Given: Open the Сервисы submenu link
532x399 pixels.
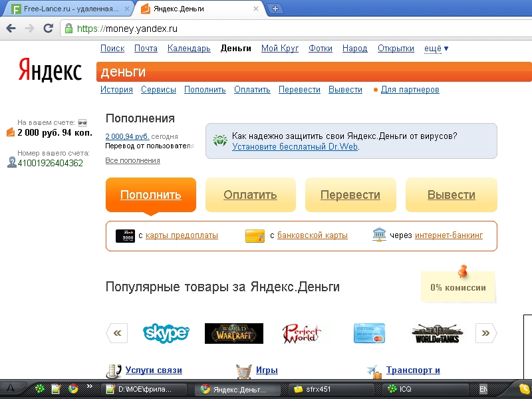Looking at the screenshot, I should 158,90.
